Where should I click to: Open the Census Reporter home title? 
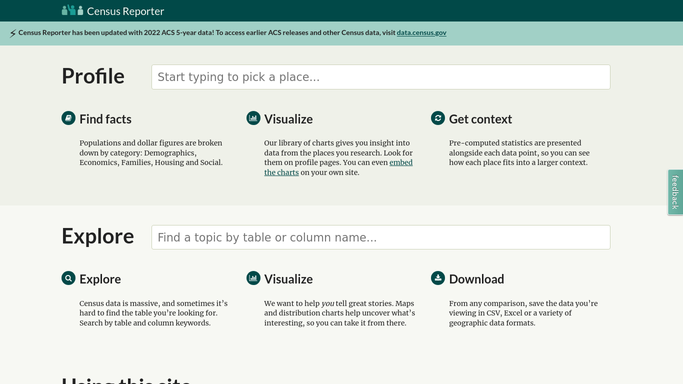(x=125, y=11)
